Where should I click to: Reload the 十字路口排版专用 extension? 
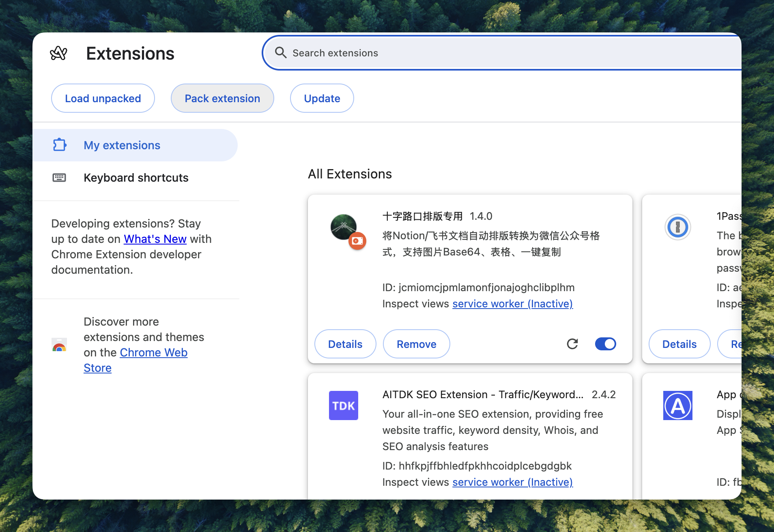coord(572,344)
